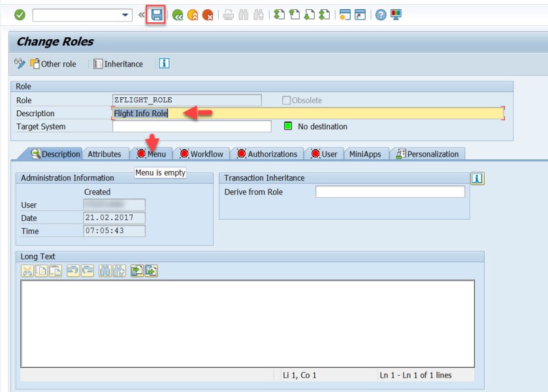The image size is (548, 392).
Task: Switch to the User tab
Action: tap(324, 154)
